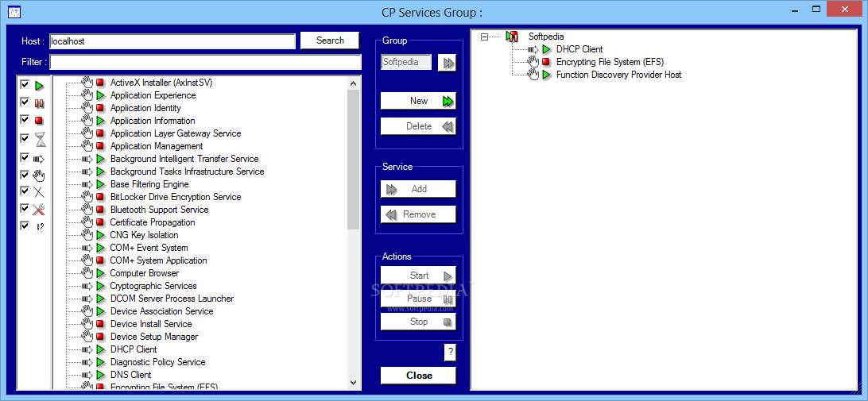Select Certificate Propagation in the list
This screenshot has width=868, height=401.
click(153, 222)
